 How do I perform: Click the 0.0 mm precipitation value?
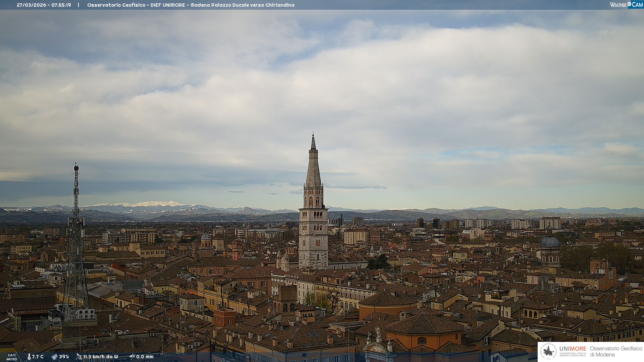[145, 357]
